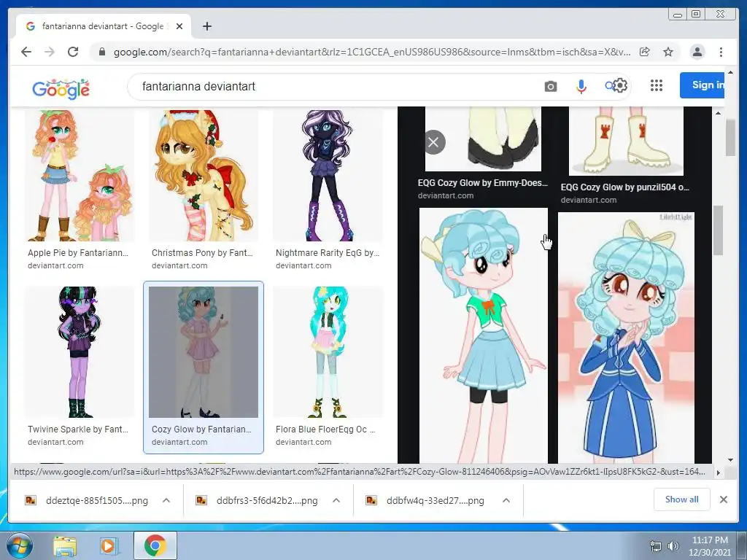Open network status tray icon
Screen dimensions: 747x560
tap(656, 546)
